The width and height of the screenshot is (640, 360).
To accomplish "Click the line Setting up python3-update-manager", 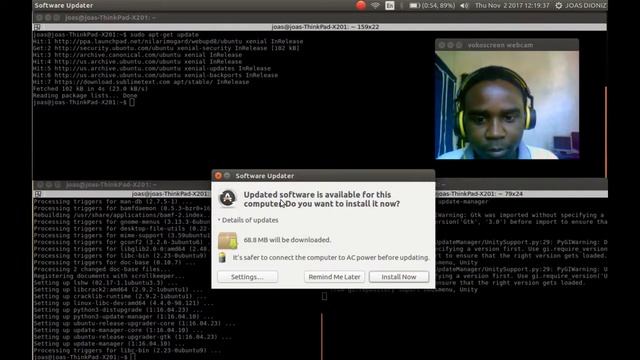I will (123, 316).
